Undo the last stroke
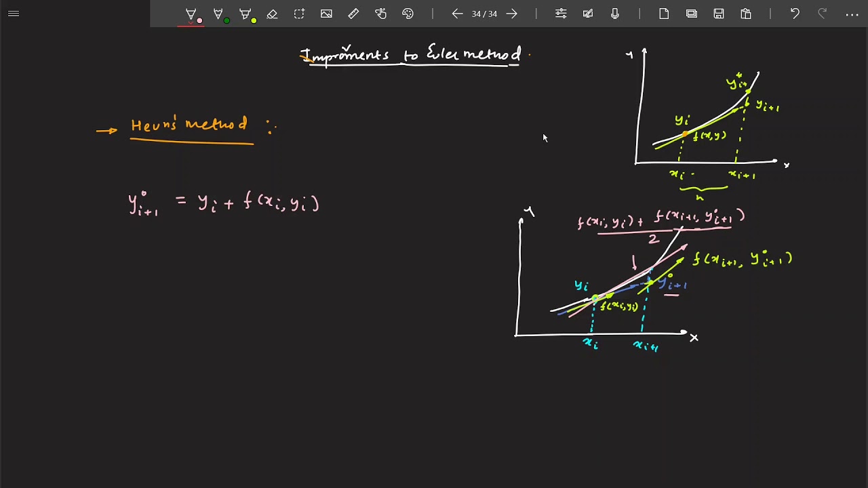The width and height of the screenshot is (868, 488). click(795, 14)
